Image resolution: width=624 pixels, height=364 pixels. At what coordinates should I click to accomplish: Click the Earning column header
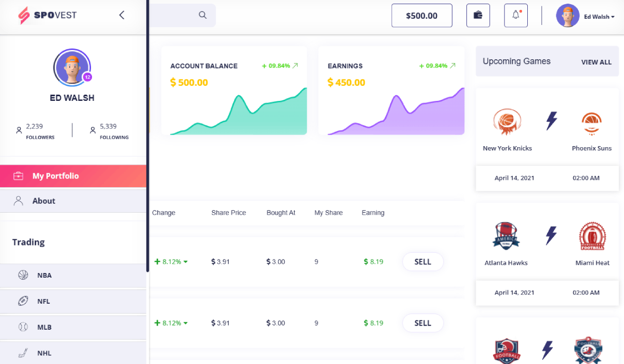tap(373, 213)
